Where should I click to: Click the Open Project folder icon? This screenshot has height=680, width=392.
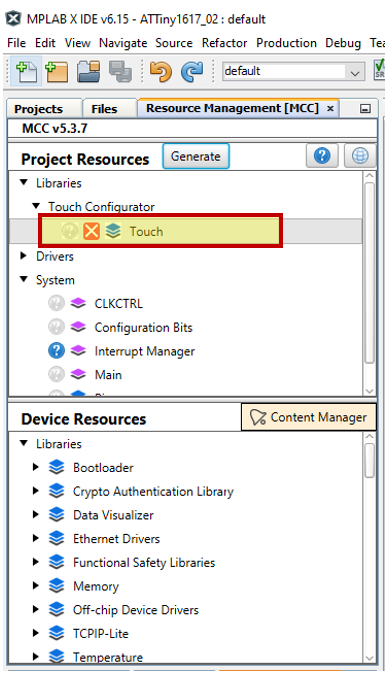(89, 71)
